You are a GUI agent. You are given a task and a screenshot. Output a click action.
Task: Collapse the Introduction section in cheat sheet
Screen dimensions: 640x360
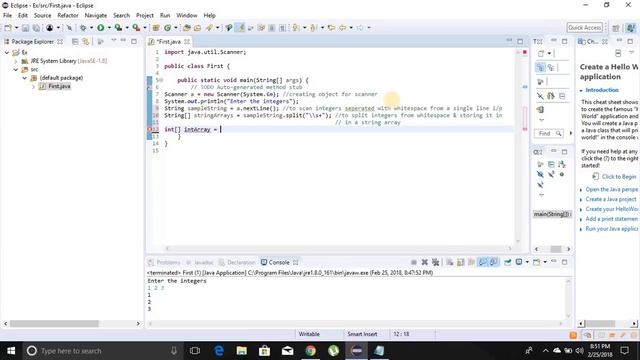[581, 90]
